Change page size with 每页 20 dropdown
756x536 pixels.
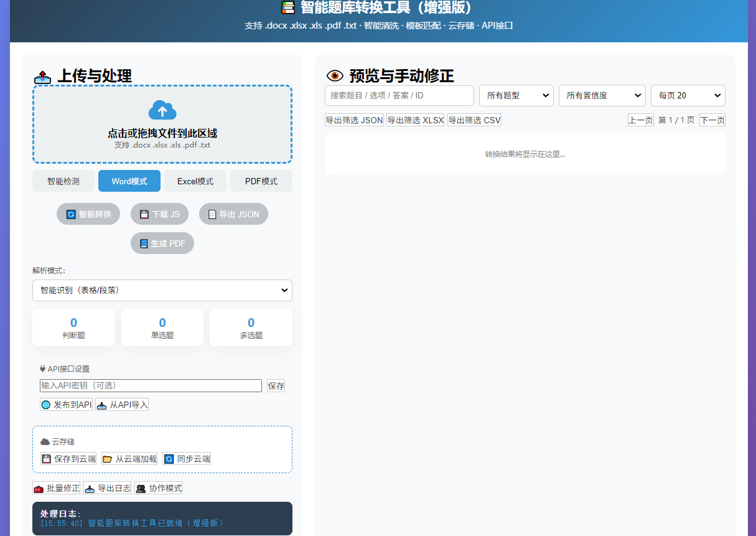(688, 95)
